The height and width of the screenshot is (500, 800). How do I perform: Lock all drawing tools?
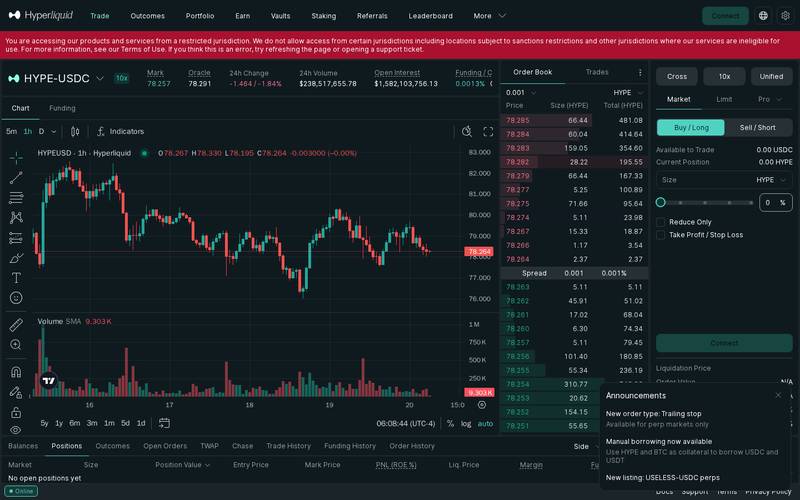tap(16, 412)
